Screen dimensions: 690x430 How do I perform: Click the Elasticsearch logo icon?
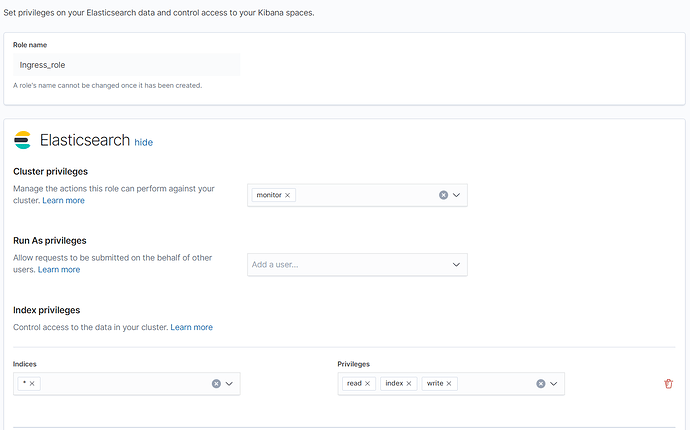pos(22,140)
